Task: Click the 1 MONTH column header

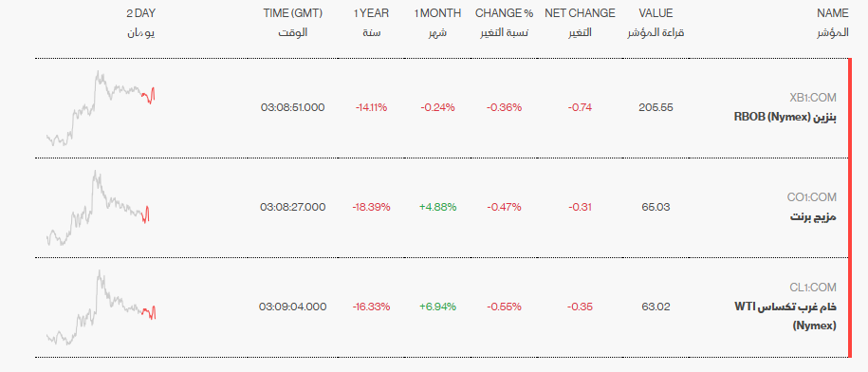Action: pos(437,23)
